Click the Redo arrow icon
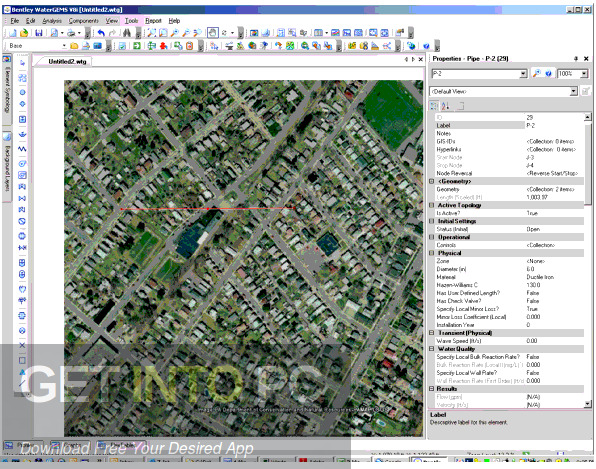Screen dimensions: 596x469 (112, 33)
